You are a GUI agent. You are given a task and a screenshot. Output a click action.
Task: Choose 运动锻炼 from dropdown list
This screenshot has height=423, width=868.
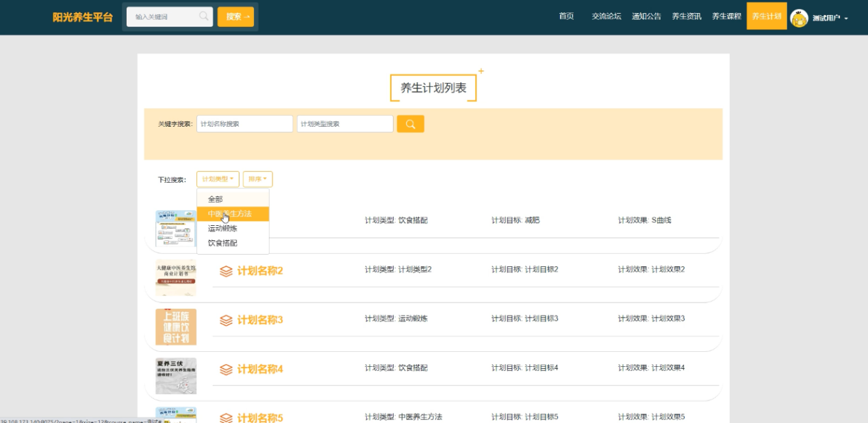click(233, 229)
